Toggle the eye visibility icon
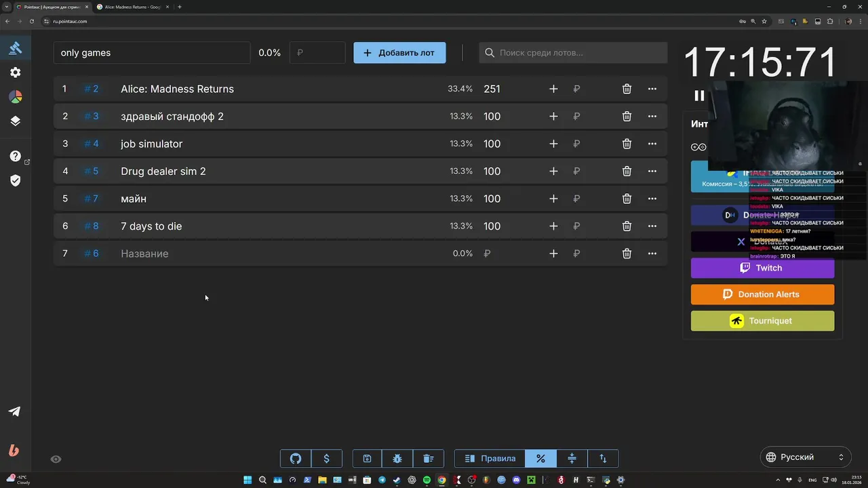This screenshot has height=488, width=868. pos(56,459)
